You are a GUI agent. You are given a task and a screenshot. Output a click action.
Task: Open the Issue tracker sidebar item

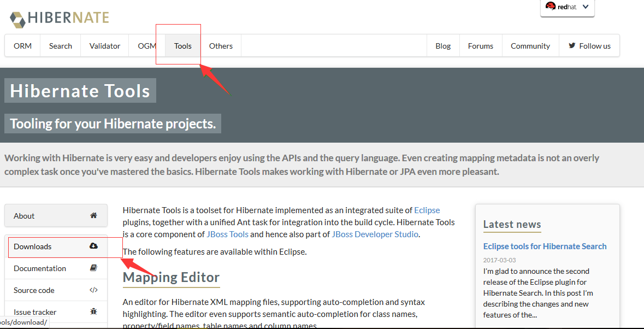coord(56,312)
